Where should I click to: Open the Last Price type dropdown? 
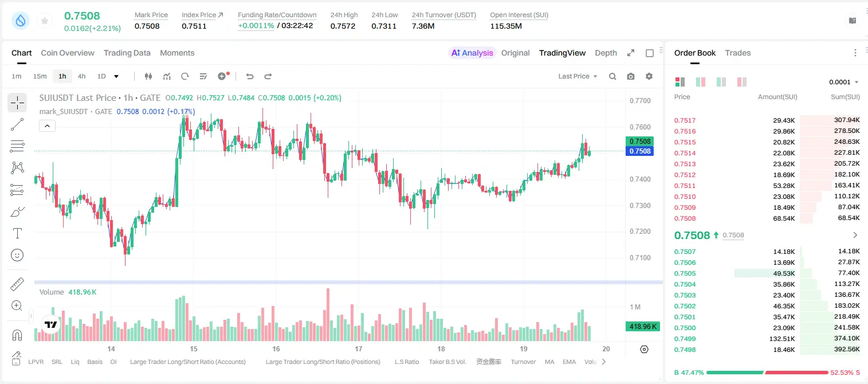click(x=578, y=76)
